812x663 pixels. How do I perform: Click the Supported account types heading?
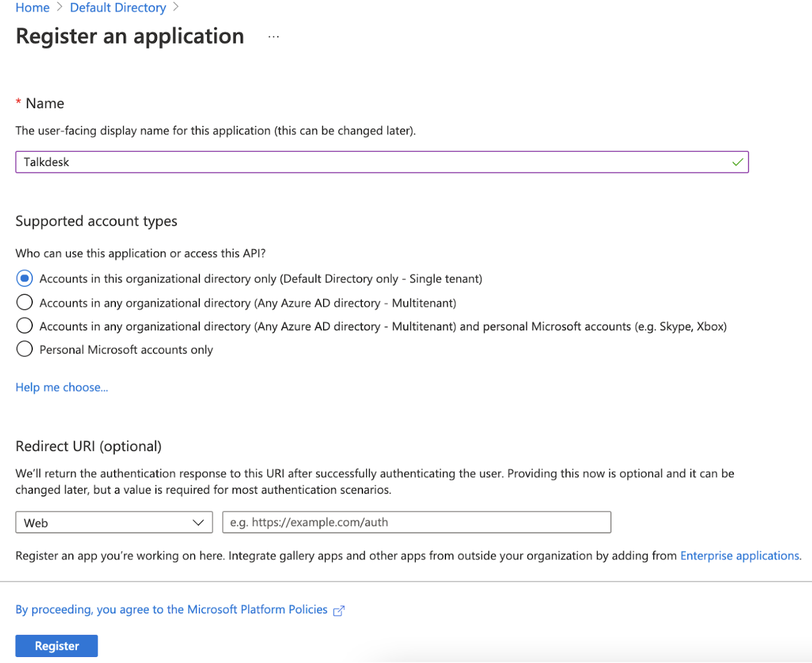[x=97, y=221]
